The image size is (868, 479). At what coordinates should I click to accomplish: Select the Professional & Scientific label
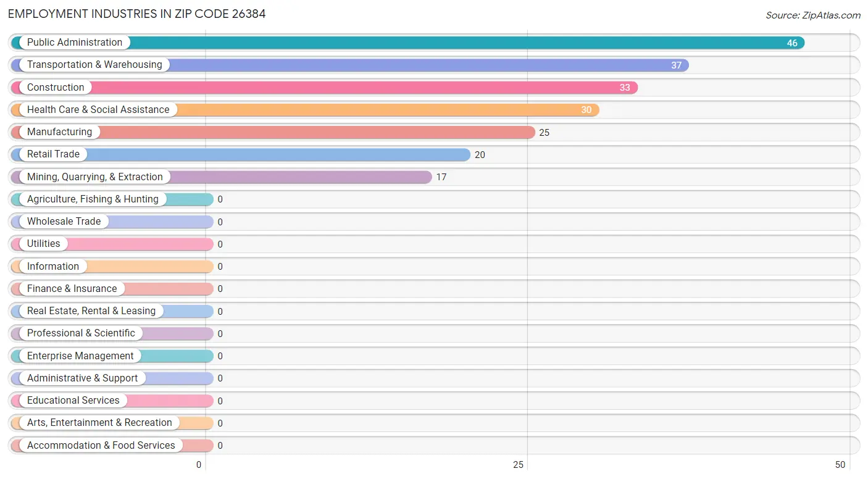pos(81,333)
